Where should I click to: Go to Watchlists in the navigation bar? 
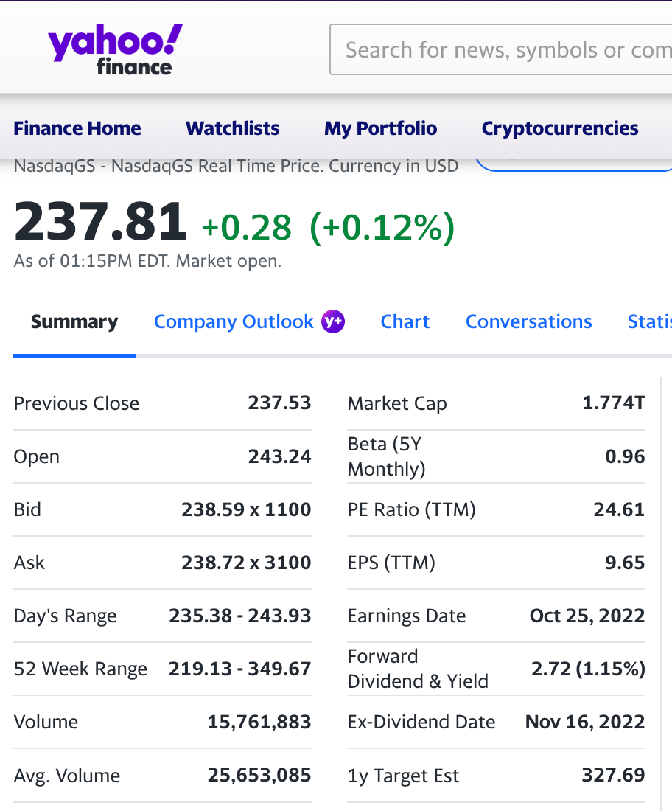pos(233,128)
